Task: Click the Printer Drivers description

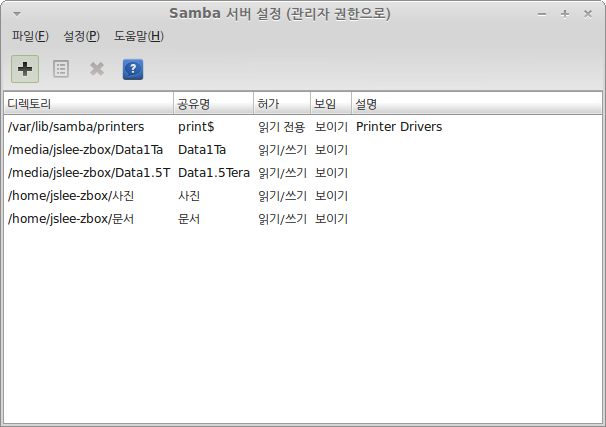Action: click(399, 127)
